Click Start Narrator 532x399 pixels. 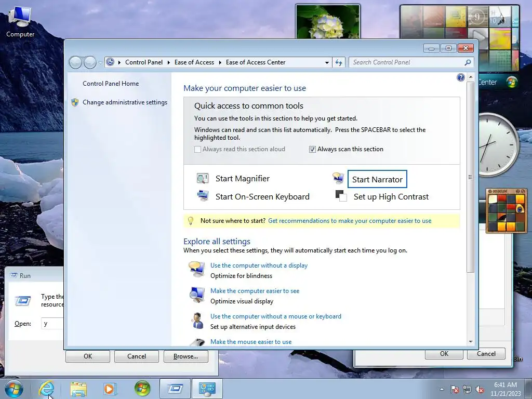coord(377,179)
